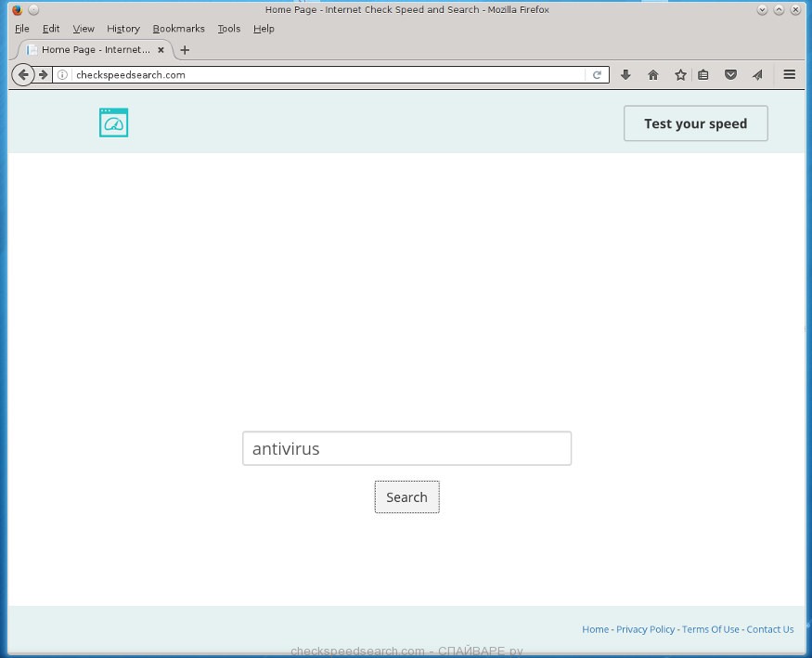Go to Firefox home page icon
This screenshot has width=812, height=658.
653,75
